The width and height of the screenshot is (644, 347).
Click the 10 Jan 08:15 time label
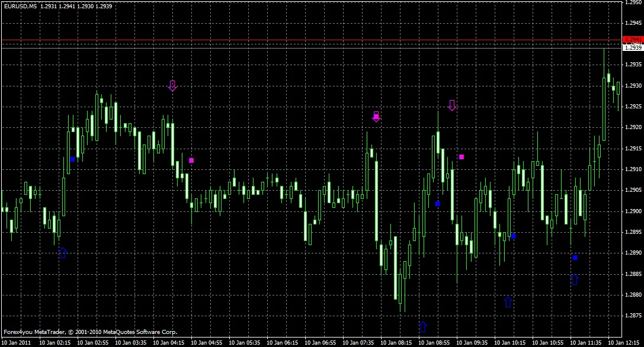[x=396, y=342]
